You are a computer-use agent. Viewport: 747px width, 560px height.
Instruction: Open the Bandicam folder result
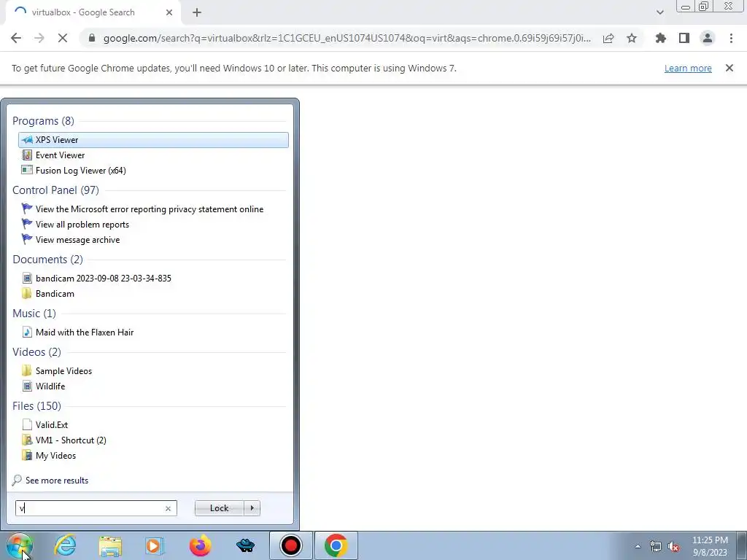[55, 294]
